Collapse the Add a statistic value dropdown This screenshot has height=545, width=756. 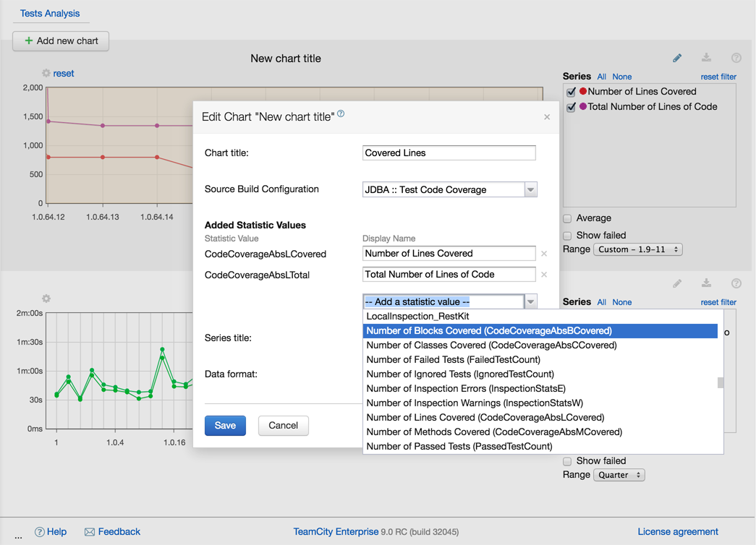530,301
